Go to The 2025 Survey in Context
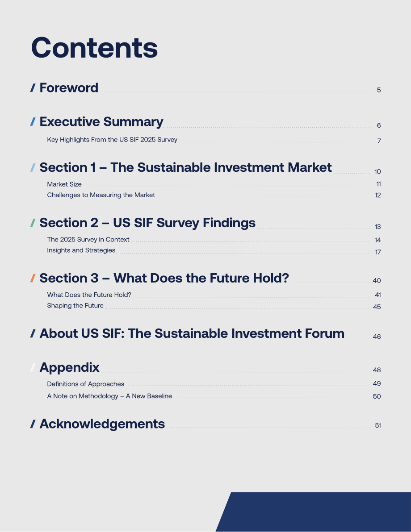 (88, 240)
